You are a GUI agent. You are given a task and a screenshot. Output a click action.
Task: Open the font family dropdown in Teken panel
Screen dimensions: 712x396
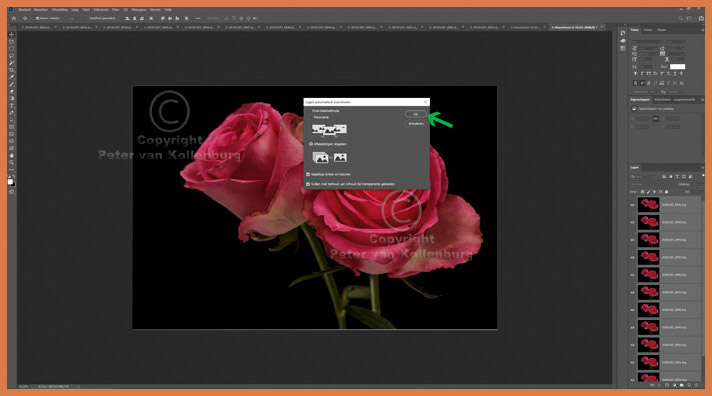coord(647,42)
